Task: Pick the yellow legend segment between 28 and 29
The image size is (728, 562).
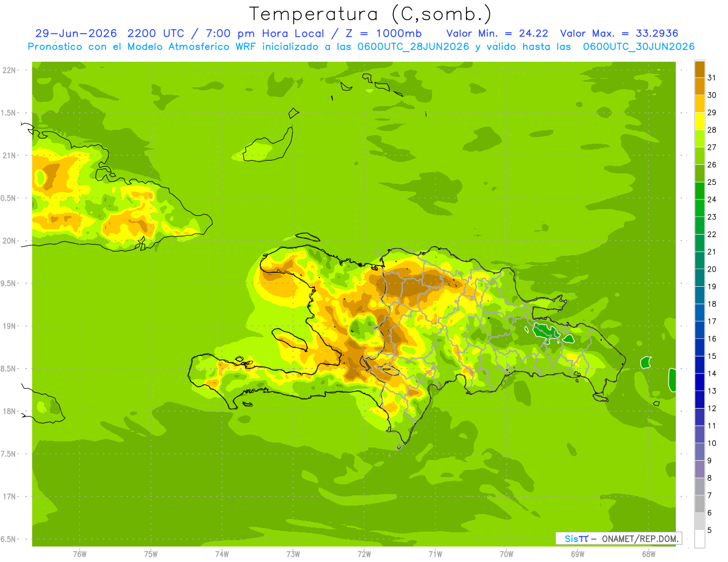Action: pos(699,121)
